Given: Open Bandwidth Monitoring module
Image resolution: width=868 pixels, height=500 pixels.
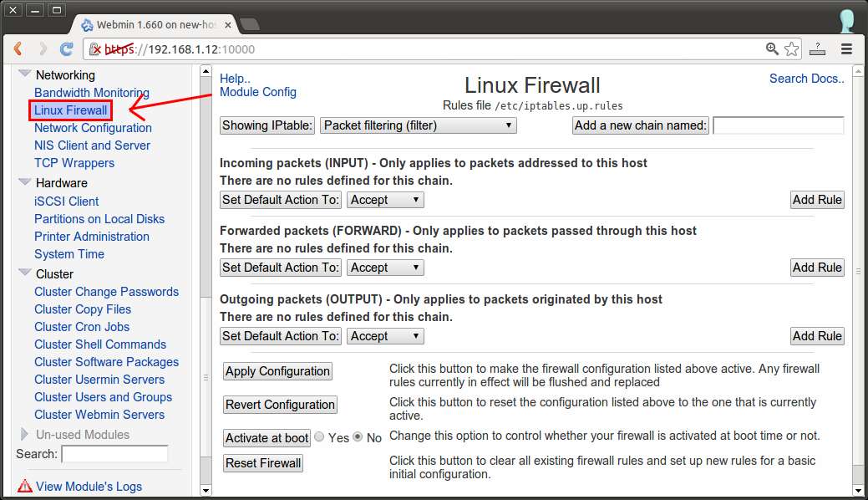Looking at the screenshot, I should pyautogui.click(x=92, y=93).
